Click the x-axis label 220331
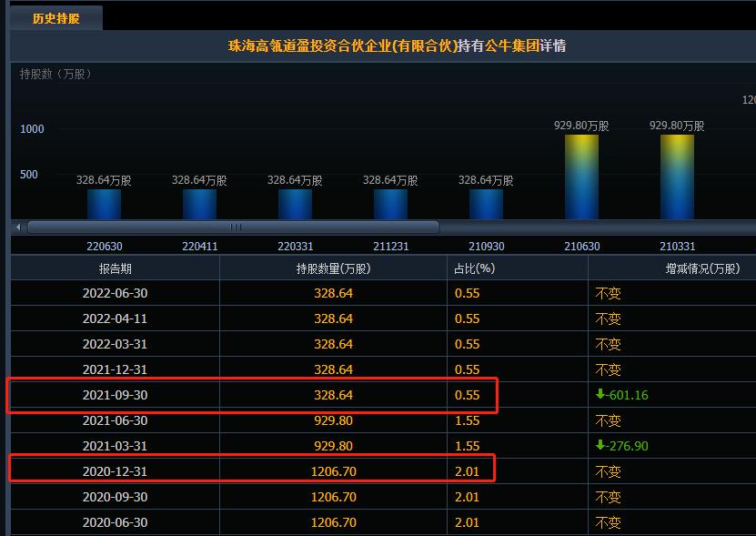 tap(295, 246)
